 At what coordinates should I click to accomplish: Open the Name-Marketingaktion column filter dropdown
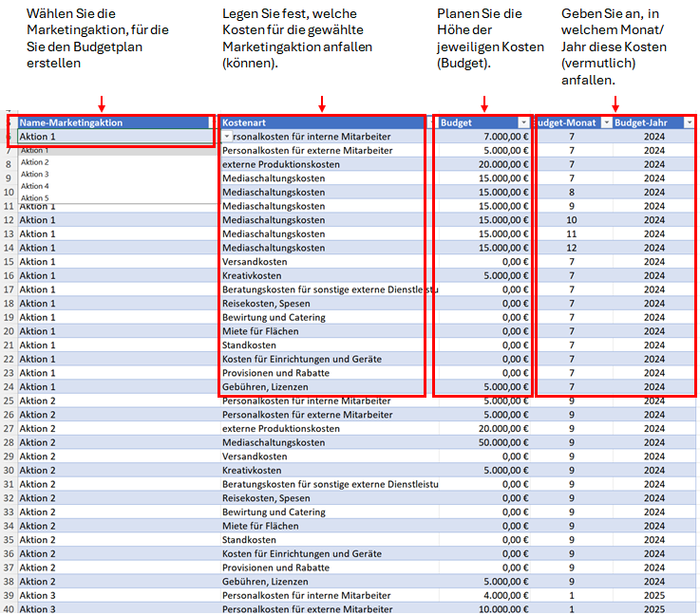pyautogui.click(x=212, y=122)
